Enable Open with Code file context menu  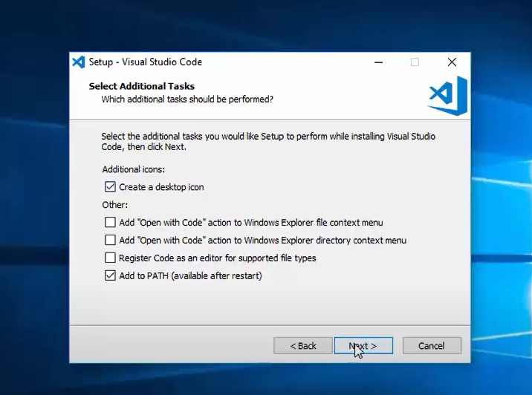110,223
